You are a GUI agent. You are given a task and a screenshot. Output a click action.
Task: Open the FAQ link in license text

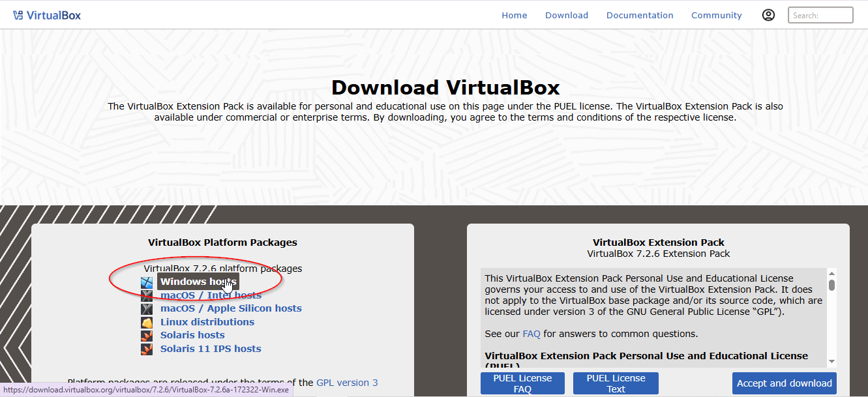(x=531, y=334)
